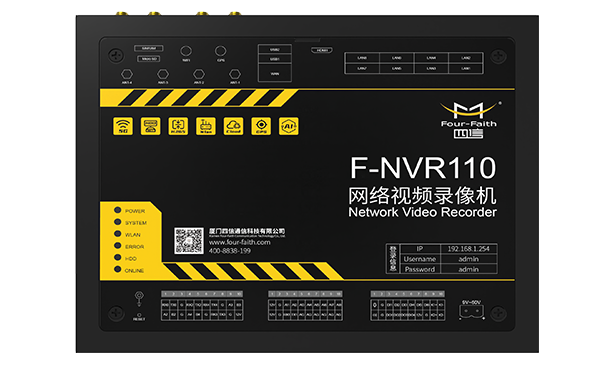Click the WiFi round antenna connector
Screen dimensions: 600x372
coord(186,51)
